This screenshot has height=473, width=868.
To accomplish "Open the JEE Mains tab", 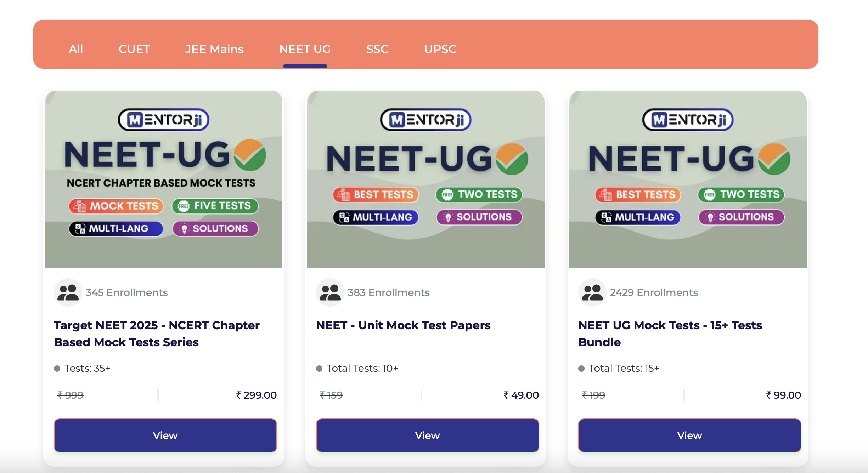I will [214, 49].
